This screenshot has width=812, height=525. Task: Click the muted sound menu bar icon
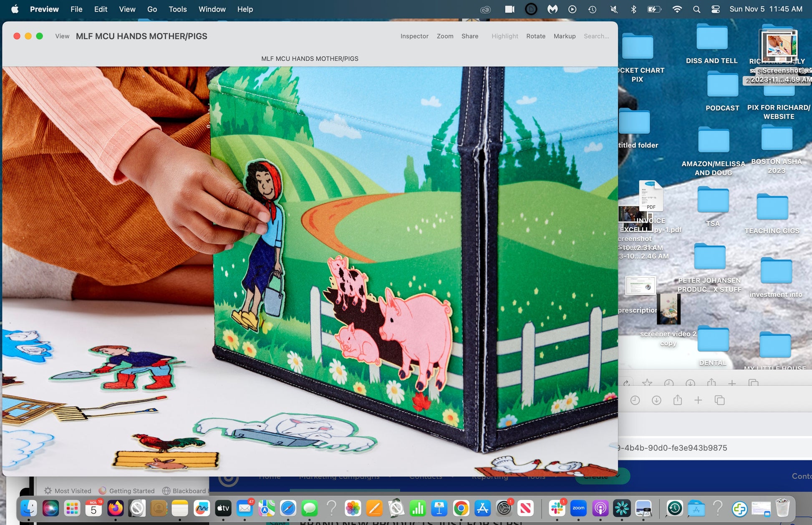pyautogui.click(x=614, y=9)
